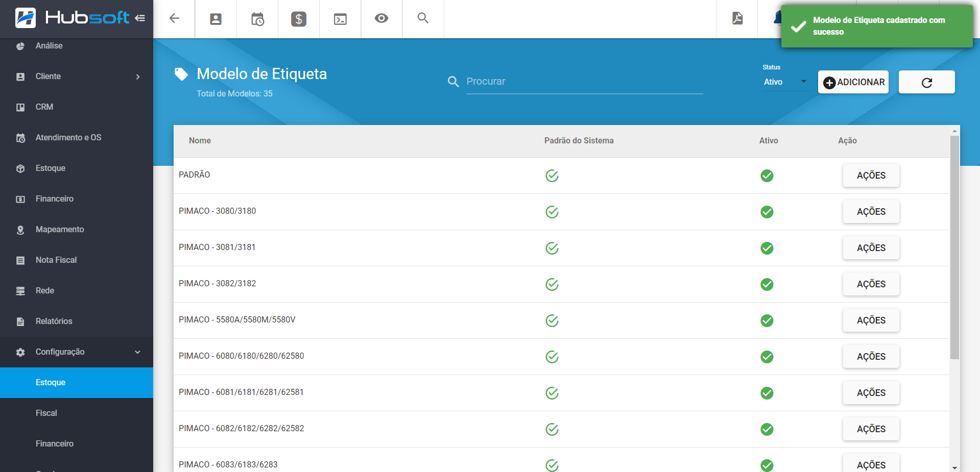Collapse sidebar with the arrow menu icon

(140, 18)
